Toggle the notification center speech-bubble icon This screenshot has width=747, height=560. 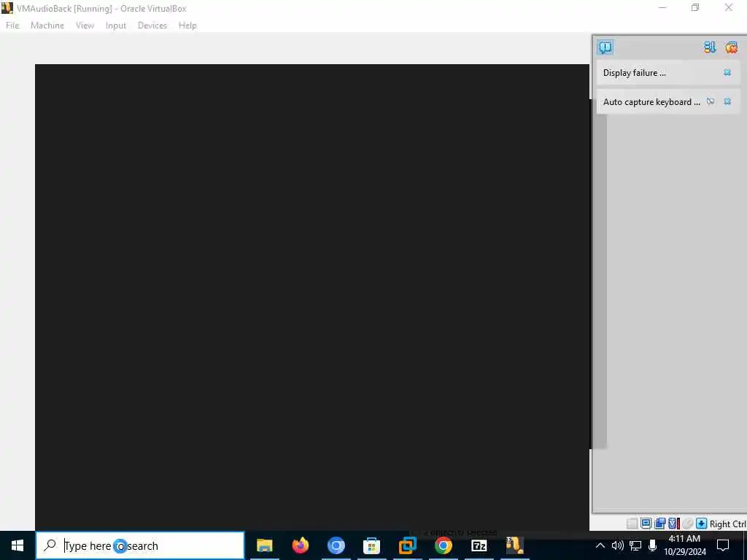[605, 47]
